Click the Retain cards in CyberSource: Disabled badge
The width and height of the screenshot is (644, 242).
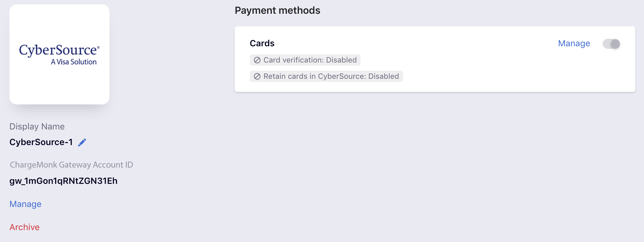[x=326, y=76]
